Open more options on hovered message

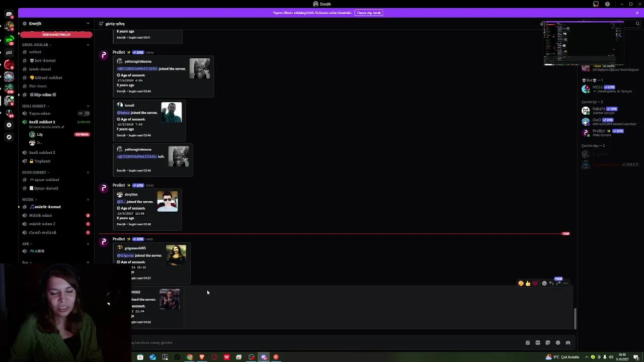[566, 284]
